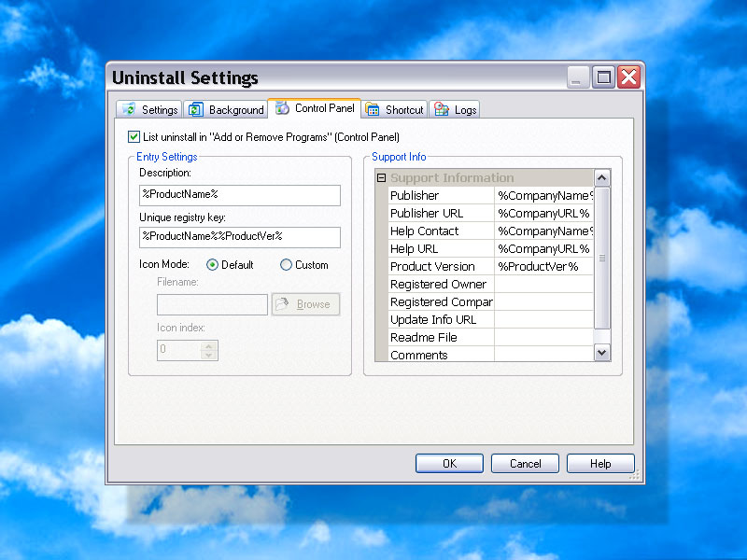The width and height of the screenshot is (747, 560).
Task: Minimize the Uninstall Settings window
Action: point(578,77)
